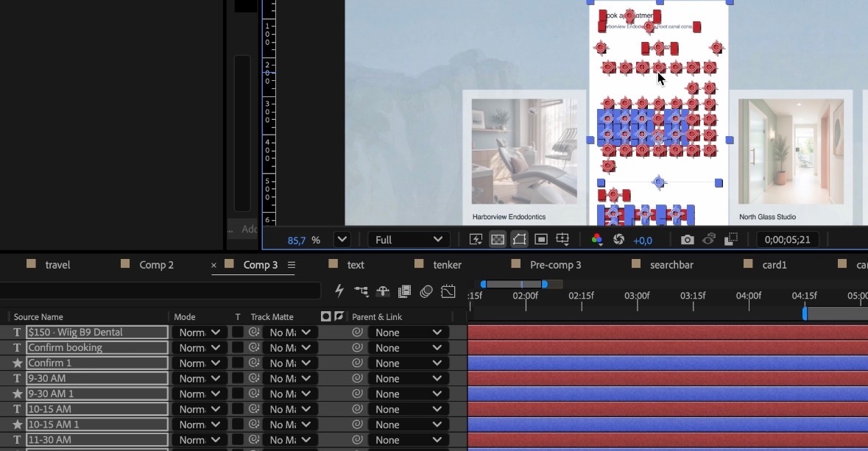
Task: Click the Show Snapshot eye-camera icon
Action: coord(709,239)
